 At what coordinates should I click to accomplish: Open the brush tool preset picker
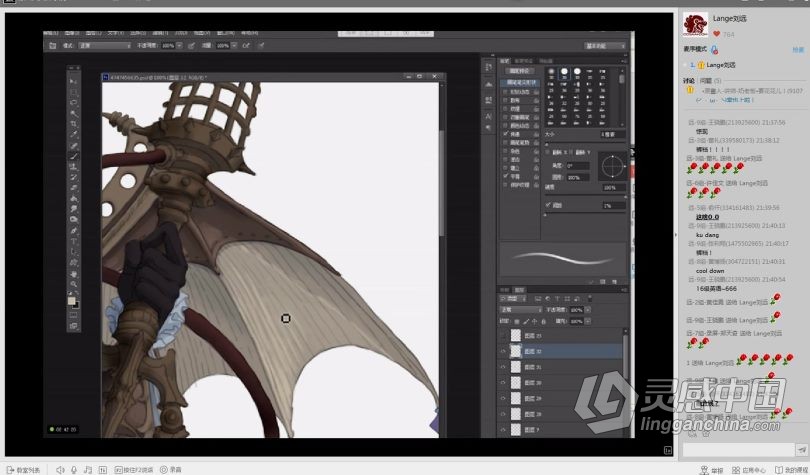point(52,45)
